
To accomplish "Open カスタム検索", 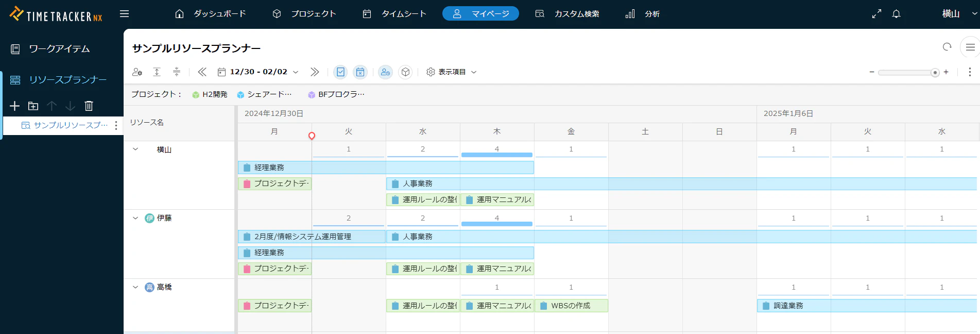I will tap(567, 14).
